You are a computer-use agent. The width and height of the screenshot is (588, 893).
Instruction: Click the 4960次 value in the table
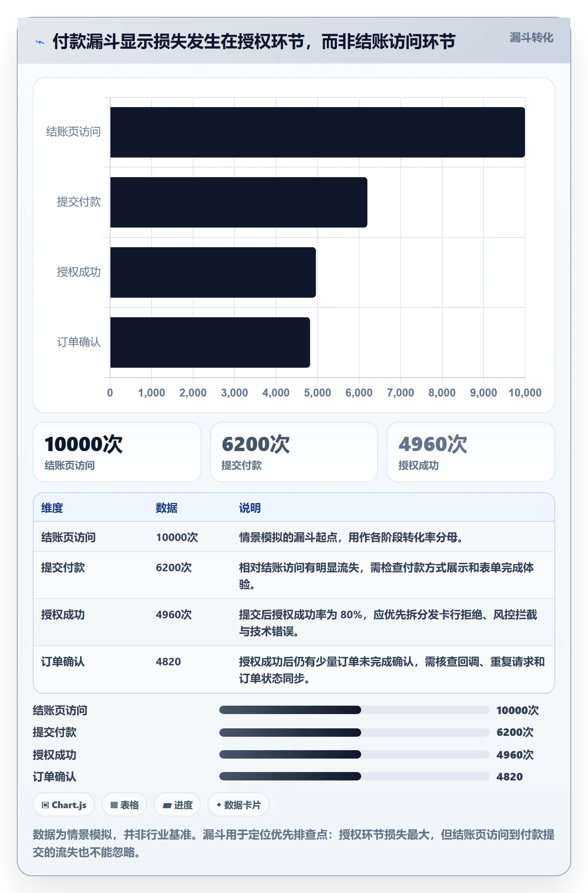point(174,615)
